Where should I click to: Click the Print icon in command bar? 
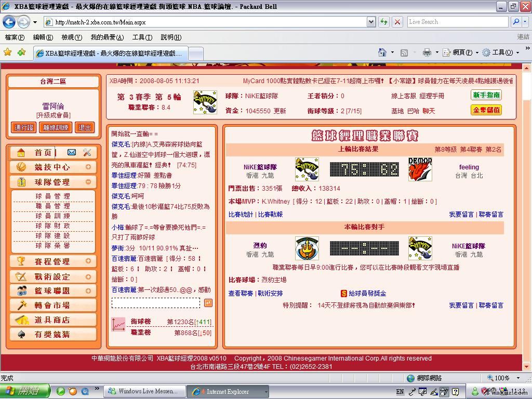click(x=427, y=52)
